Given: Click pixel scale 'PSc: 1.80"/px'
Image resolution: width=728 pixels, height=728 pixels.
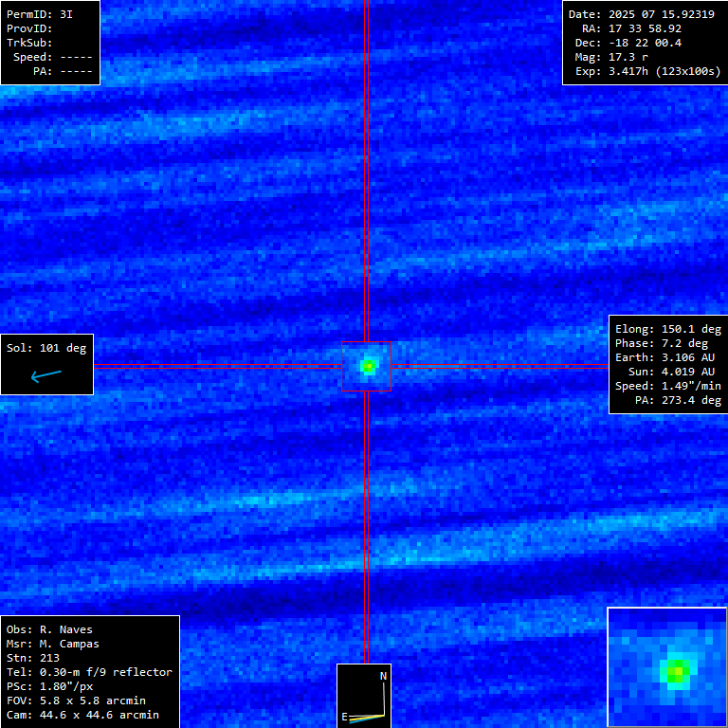Looking at the screenshot, I should (x=49, y=686).
